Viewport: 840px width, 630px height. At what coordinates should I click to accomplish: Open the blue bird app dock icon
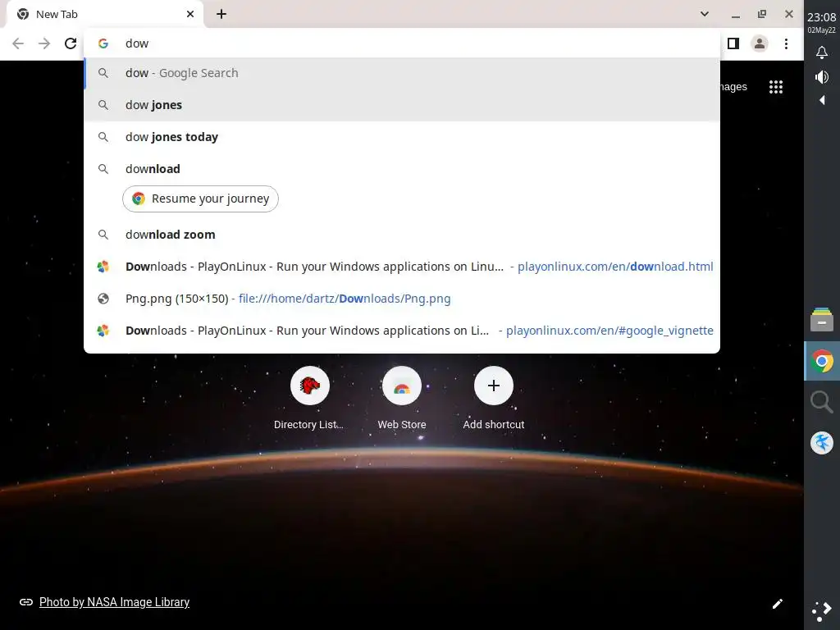(x=822, y=443)
